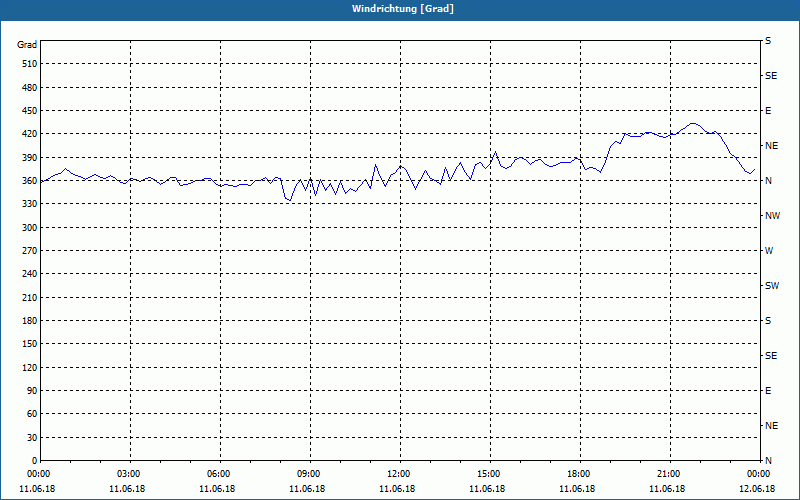This screenshot has height=500, width=800.
Task: Click the topmost S compass label
Action: 768,41
